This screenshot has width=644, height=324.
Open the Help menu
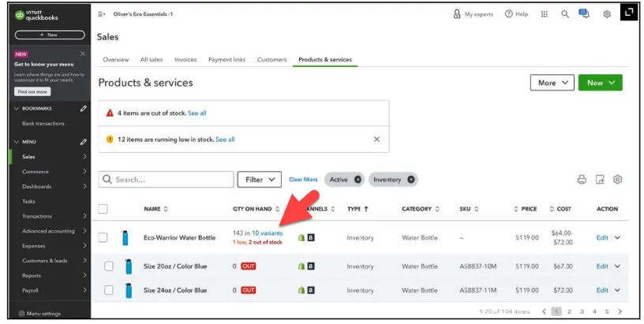coord(516,14)
